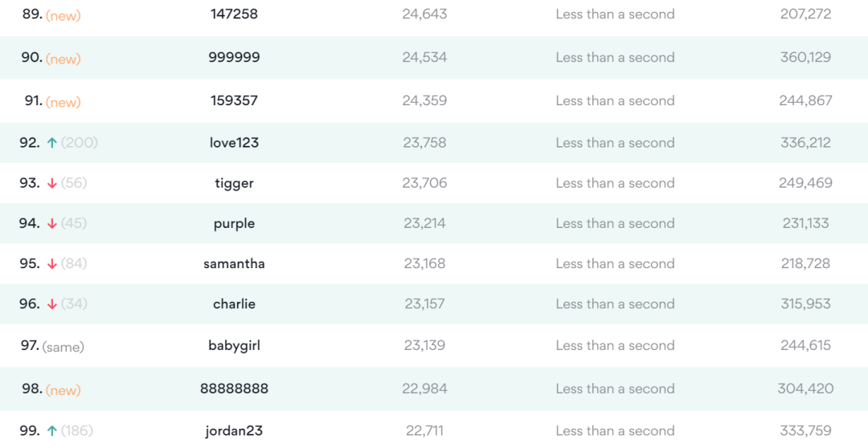Click the green up arrow beside rank 99
868x448 pixels.
[52, 430]
